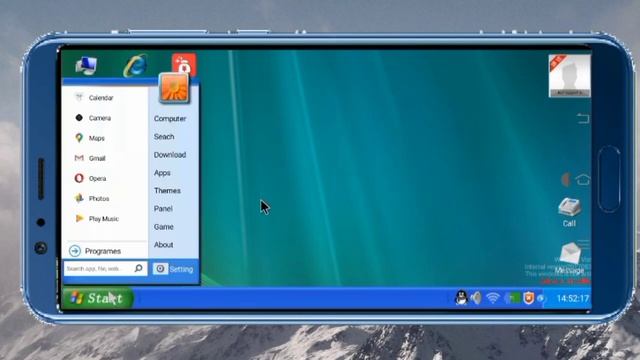The image size is (640, 360).
Task: Open the Internet Explorer desktop icon
Action: (x=135, y=65)
